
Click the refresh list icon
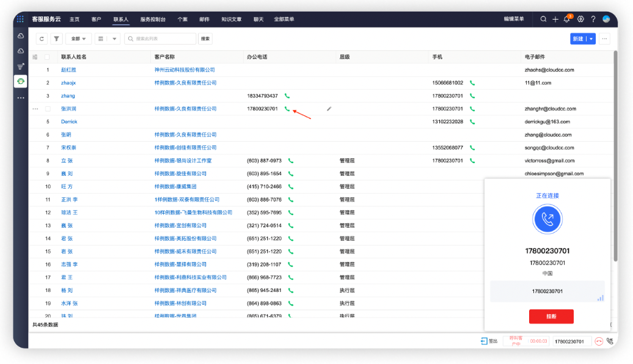[x=42, y=38]
